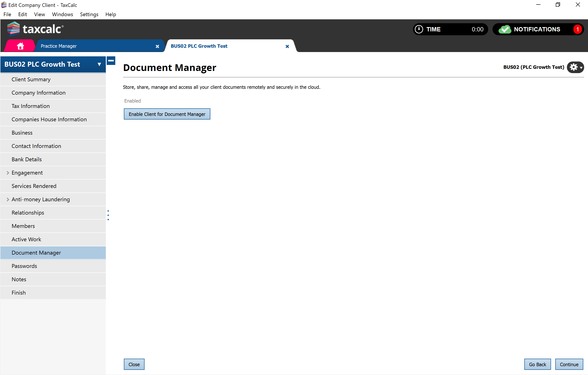Select Document Manager in sidebar

pyautogui.click(x=53, y=253)
